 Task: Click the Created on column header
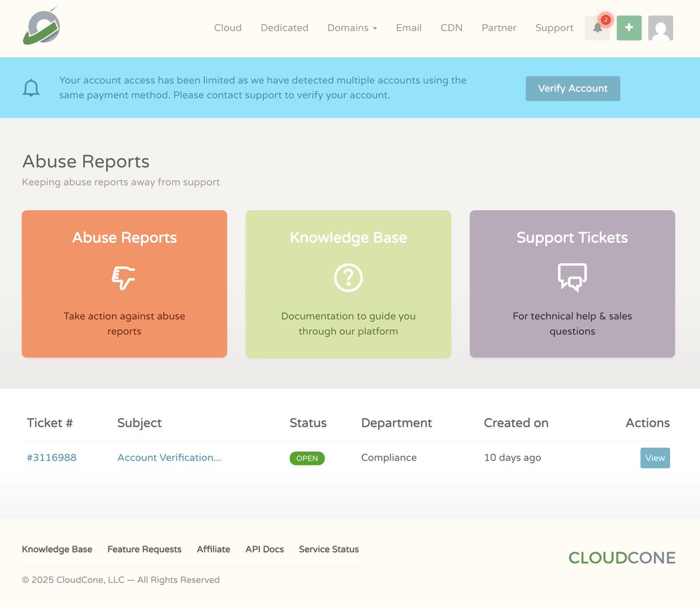(x=516, y=423)
